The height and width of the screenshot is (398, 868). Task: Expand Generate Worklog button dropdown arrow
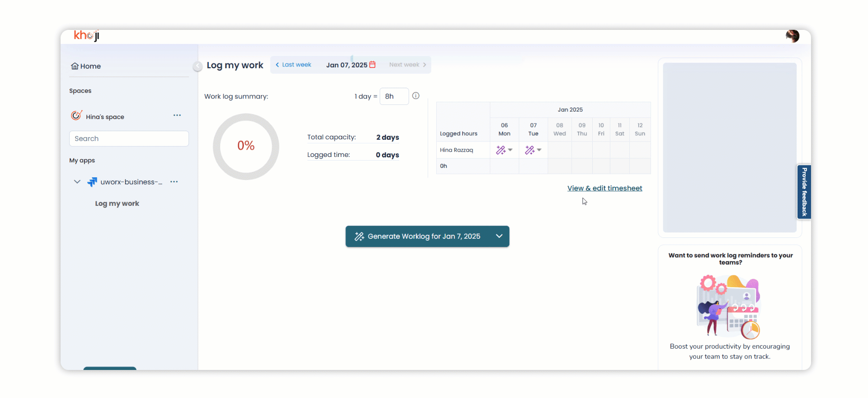[499, 236]
